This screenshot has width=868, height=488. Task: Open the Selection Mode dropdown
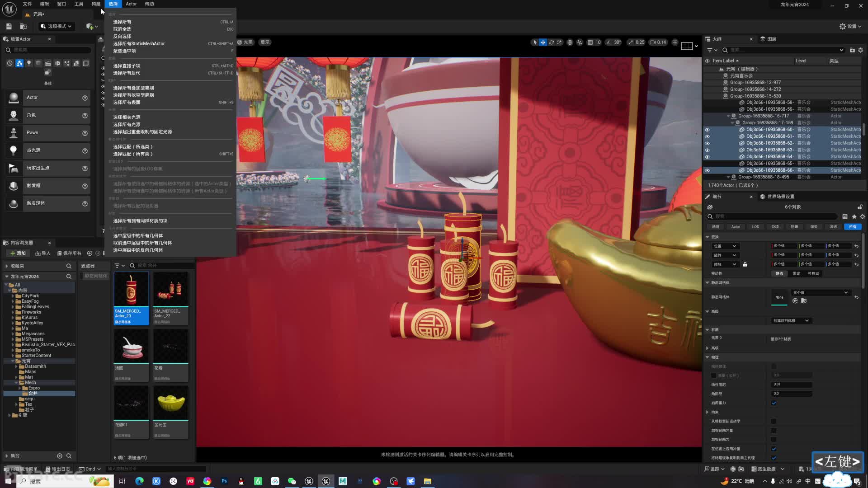[56, 26]
